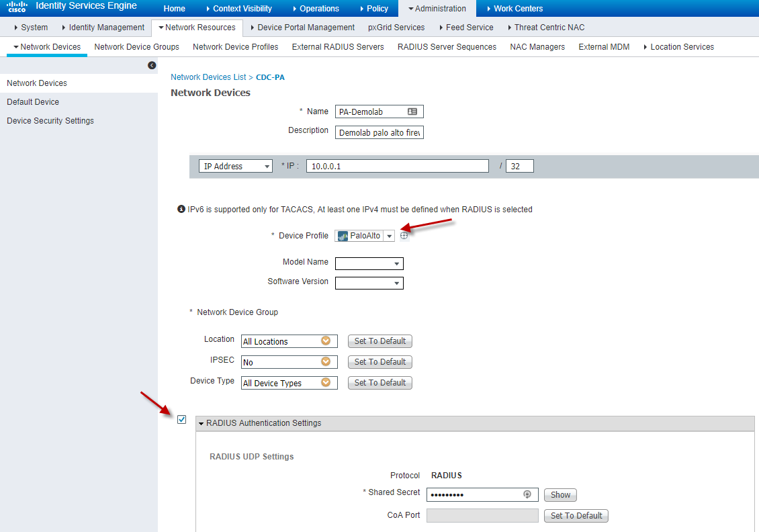Open the Administration menu
759x532 pixels.
(x=437, y=9)
